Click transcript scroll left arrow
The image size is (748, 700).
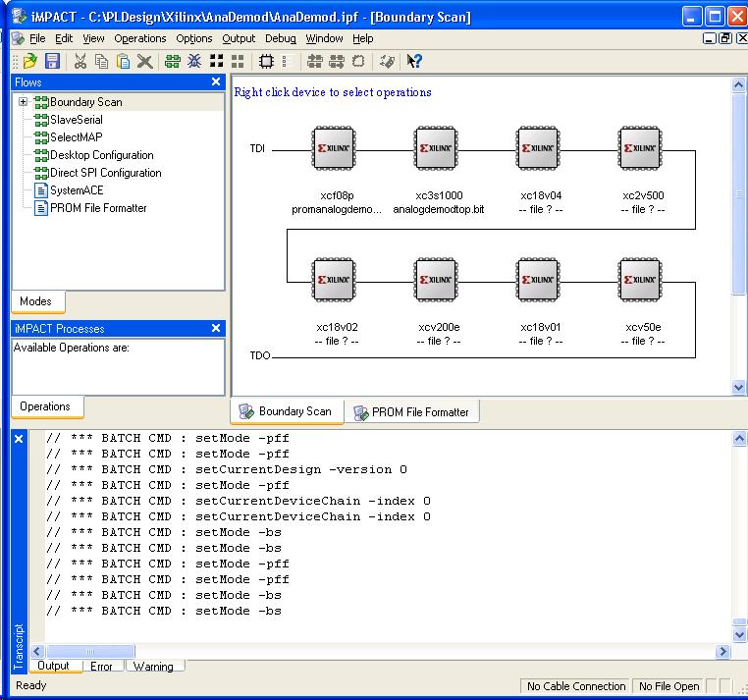(37, 651)
